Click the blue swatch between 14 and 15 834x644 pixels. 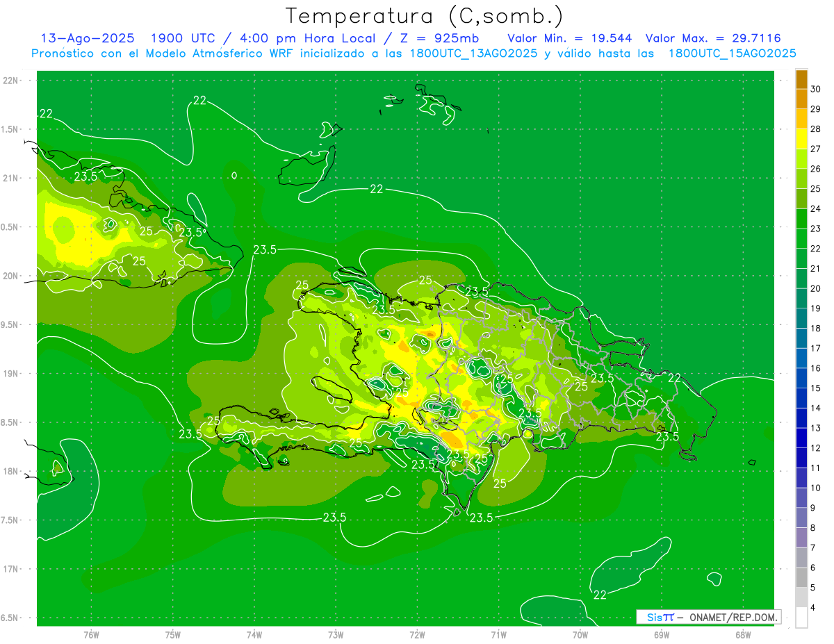(x=801, y=398)
